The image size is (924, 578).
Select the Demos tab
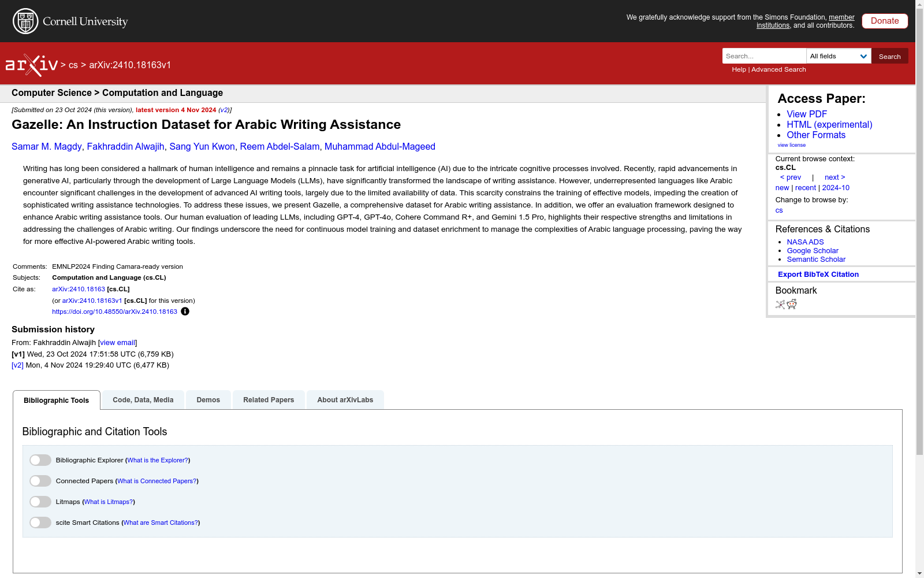coord(208,400)
